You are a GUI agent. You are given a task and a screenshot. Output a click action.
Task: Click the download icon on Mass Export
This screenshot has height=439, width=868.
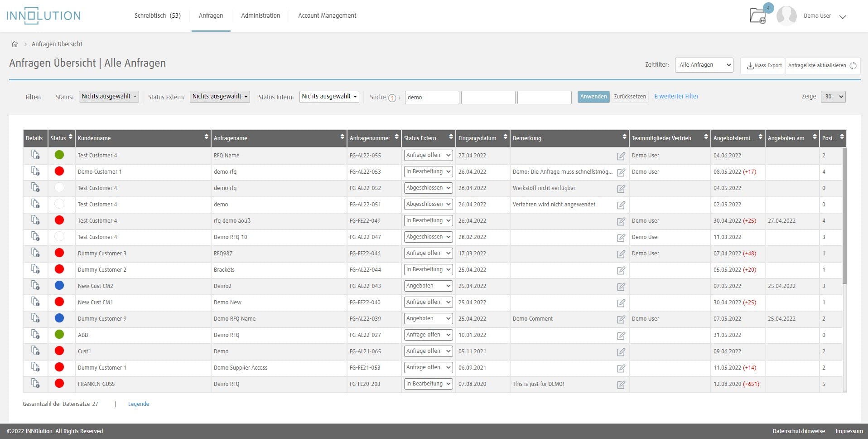click(x=750, y=65)
